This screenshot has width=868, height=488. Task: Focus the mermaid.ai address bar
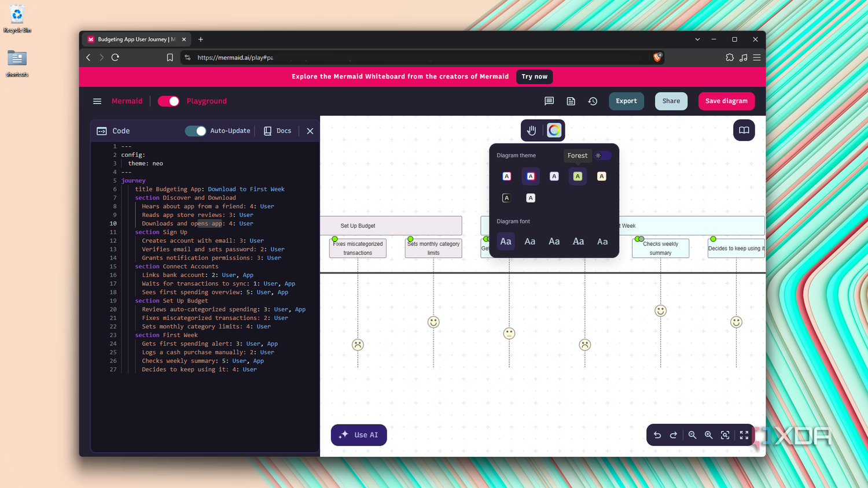pos(422,57)
